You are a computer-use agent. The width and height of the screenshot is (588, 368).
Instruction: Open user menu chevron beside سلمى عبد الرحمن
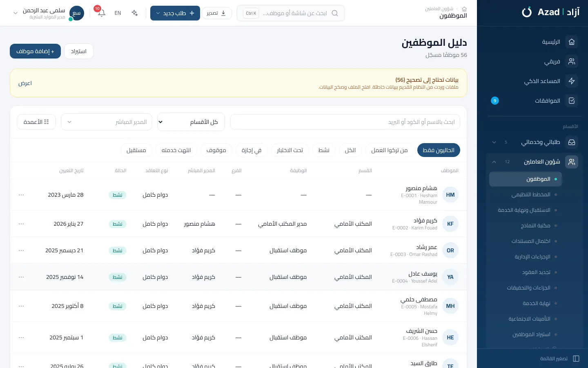[16, 13]
